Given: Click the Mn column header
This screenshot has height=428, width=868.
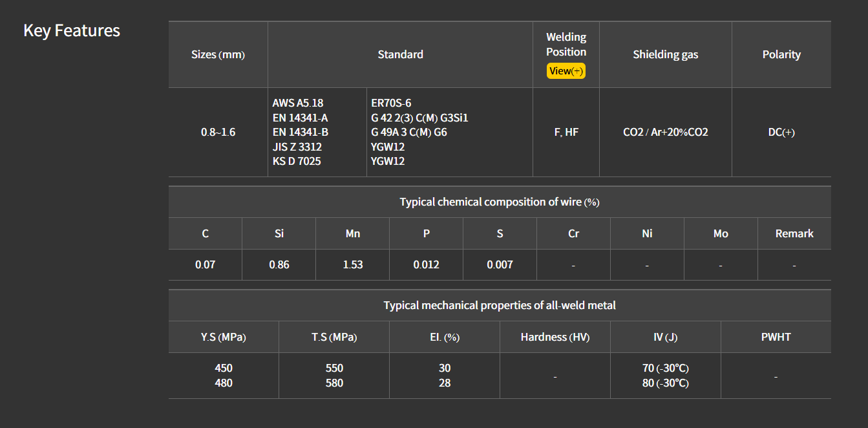Looking at the screenshot, I should (352, 233).
